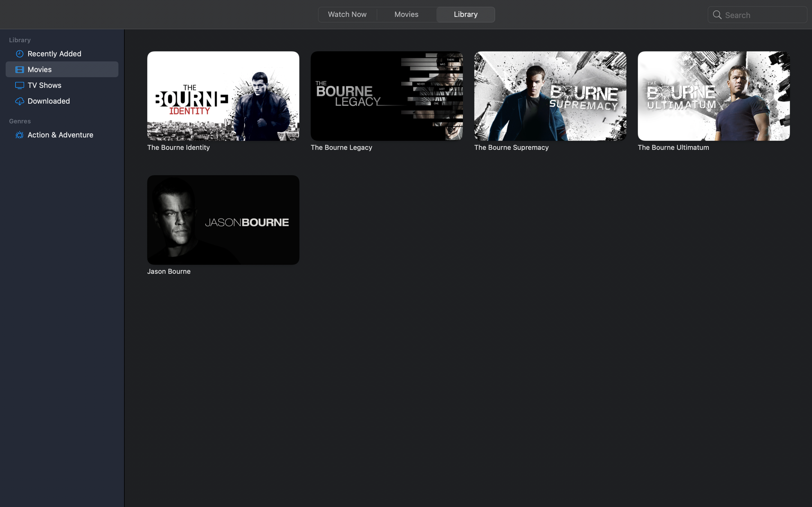Open Action & Adventure genre

60,135
